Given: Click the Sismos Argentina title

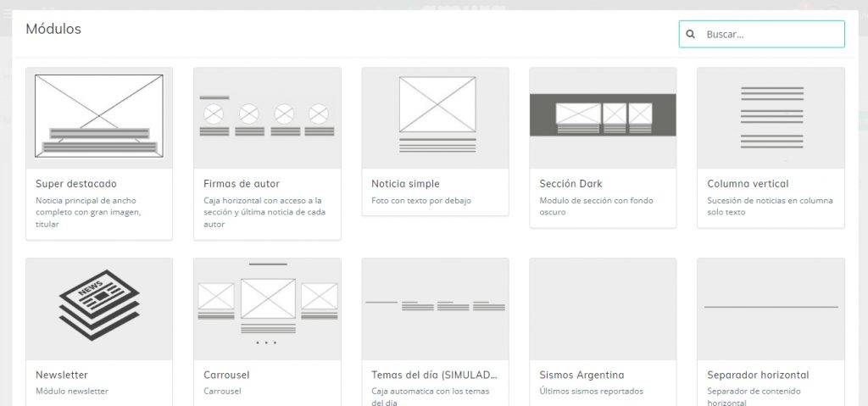Looking at the screenshot, I should [581, 375].
